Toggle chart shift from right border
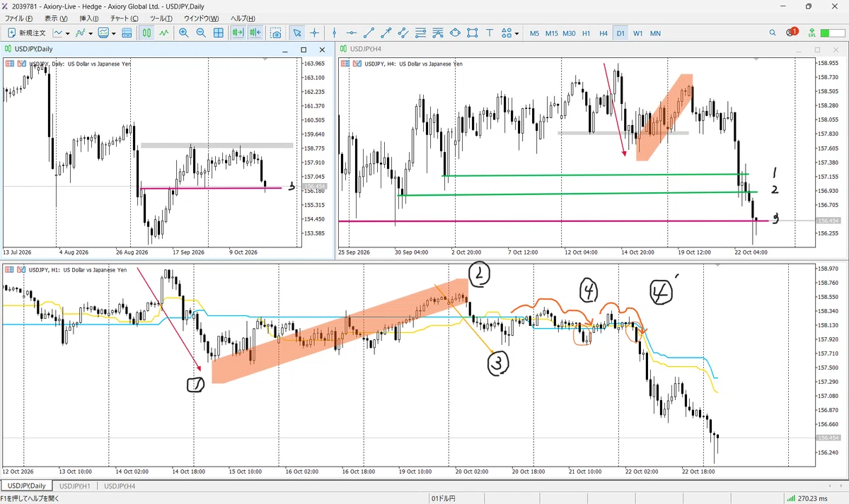849x504 pixels. tap(255, 33)
